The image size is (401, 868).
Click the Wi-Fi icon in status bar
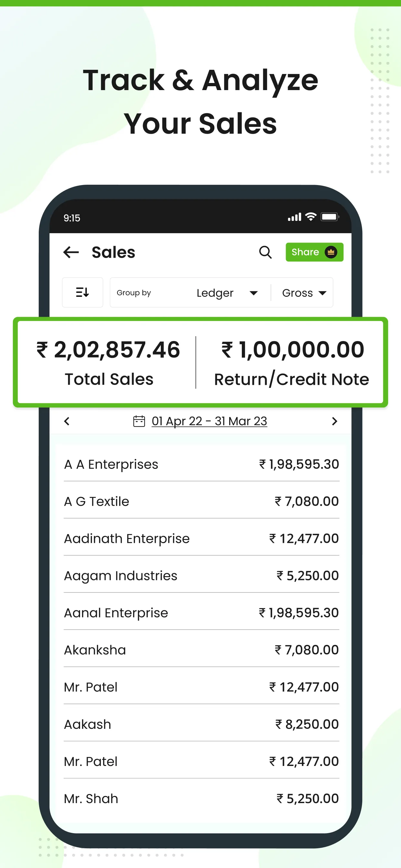[x=310, y=217]
